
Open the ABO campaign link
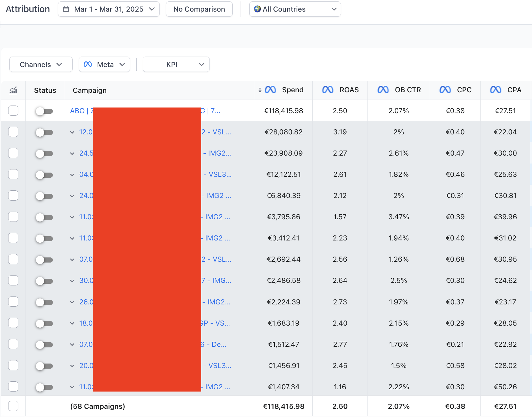coord(145,111)
